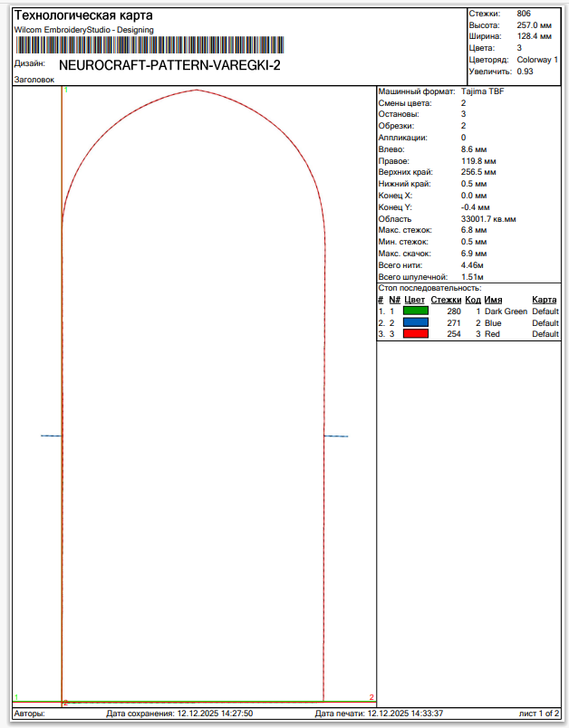Pick the Red thread color swatch
Screen dimensions: 569x728
click(x=415, y=334)
